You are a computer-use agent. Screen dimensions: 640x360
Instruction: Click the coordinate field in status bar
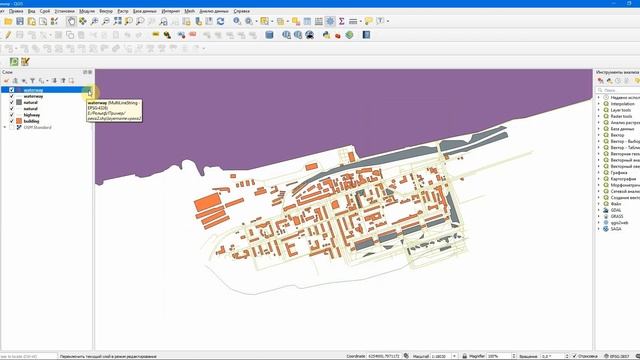pyautogui.click(x=384, y=356)
